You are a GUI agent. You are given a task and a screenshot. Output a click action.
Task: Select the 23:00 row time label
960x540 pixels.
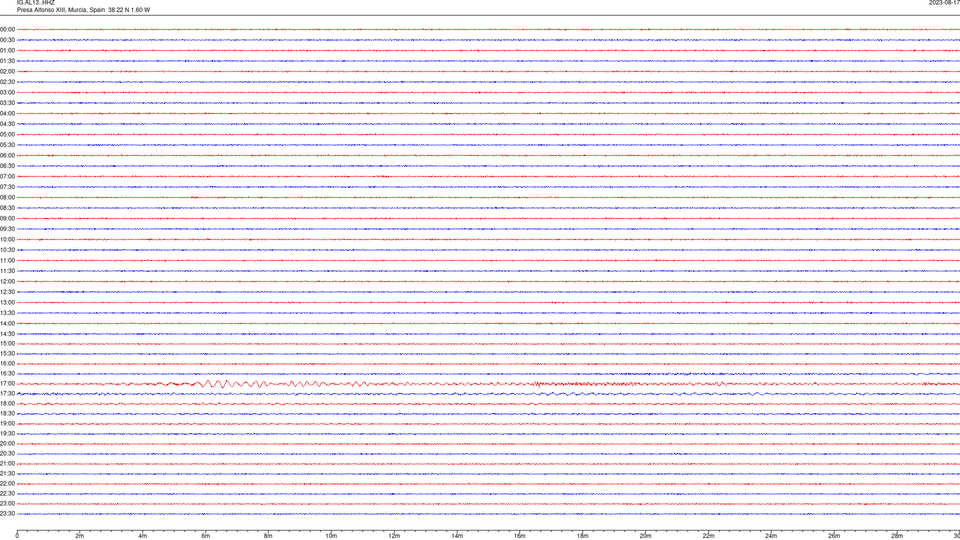click(x=7, y=504)
